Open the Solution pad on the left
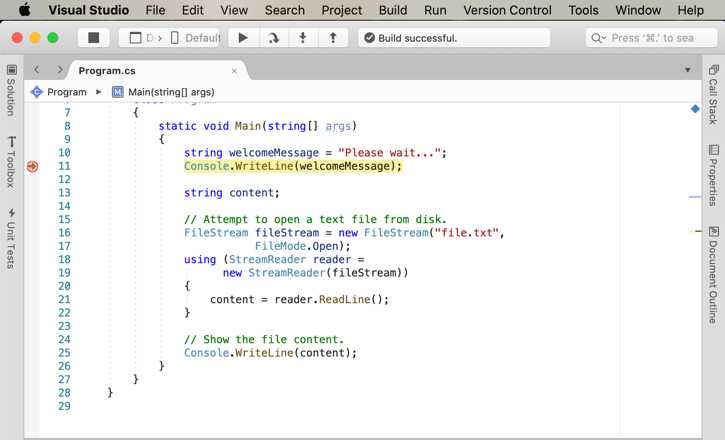 click(11, 91)
